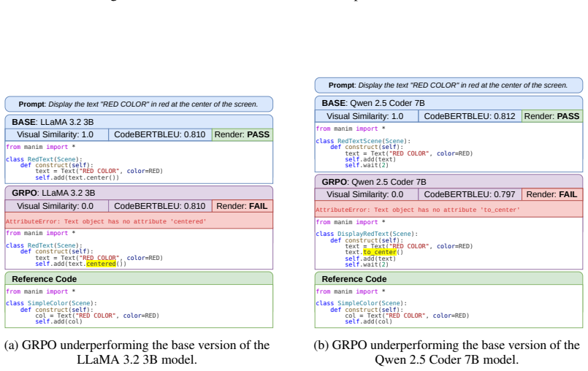Click the AttributeError 'to_center' error message

(x=448, y=210)
